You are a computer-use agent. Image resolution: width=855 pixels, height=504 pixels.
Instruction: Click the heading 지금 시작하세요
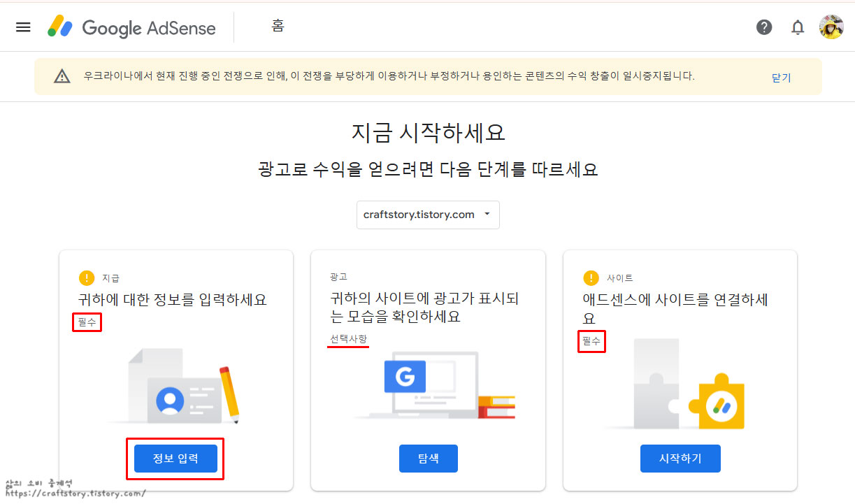click(428, 132)
